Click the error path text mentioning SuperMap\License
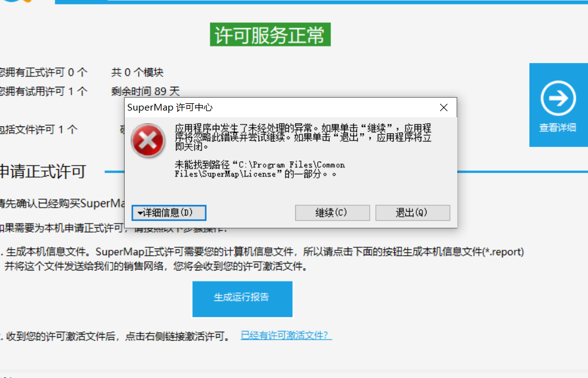 click(x=260, y=169)
